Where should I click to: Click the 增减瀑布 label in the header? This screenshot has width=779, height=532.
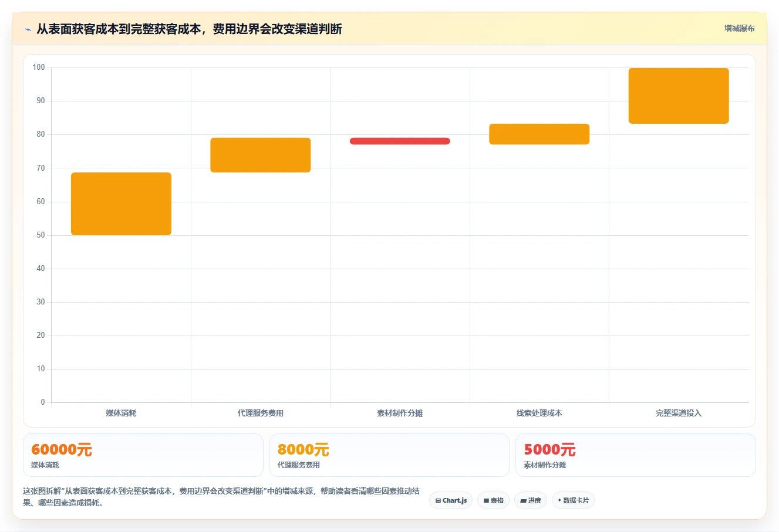tap(739, 28)
